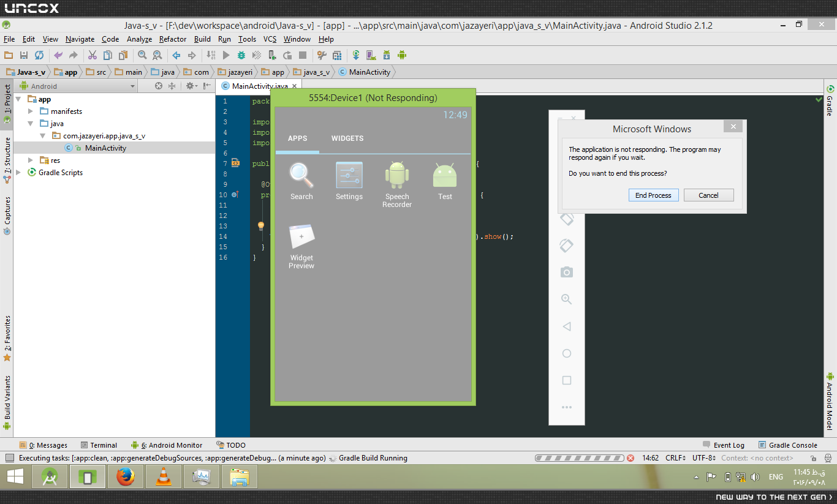Image resolution: width=837 pixels, height=504 pixels.
Task: Open the Android Device Monitor icon
Action: 402,55
